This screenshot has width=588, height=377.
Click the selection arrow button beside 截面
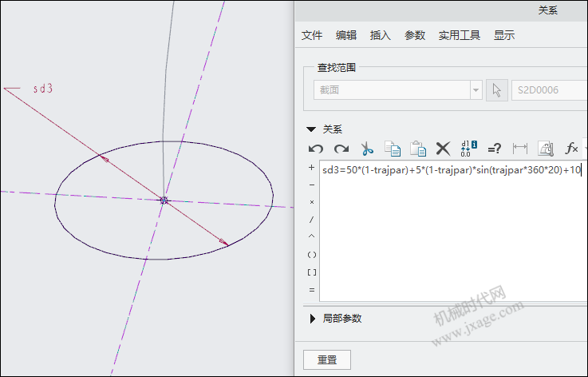(497, 90)
